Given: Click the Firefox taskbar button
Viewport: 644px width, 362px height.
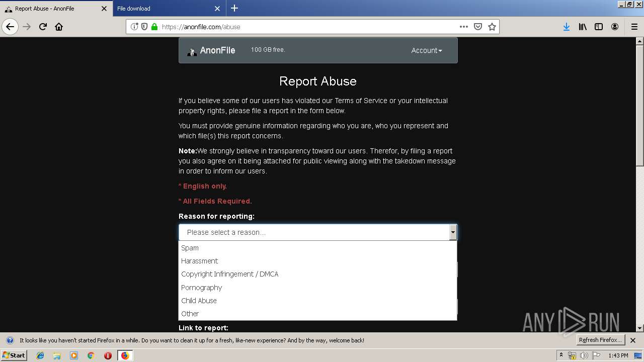Looking at the screenshot, I should pos(125,355).
